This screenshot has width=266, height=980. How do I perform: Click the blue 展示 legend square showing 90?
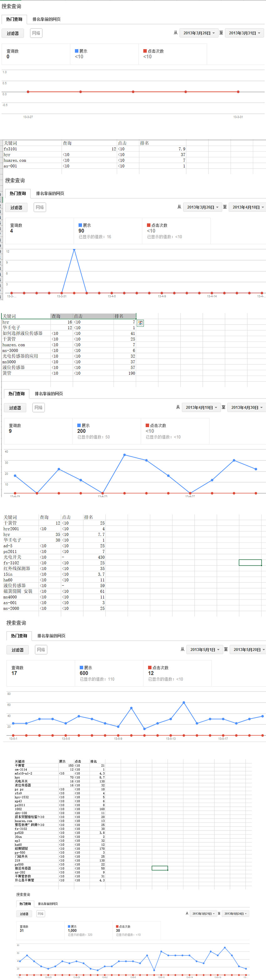coord(80,225)
